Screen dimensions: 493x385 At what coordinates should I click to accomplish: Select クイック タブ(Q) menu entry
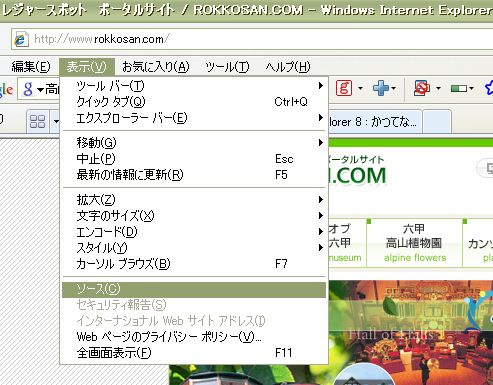(194, 102)
